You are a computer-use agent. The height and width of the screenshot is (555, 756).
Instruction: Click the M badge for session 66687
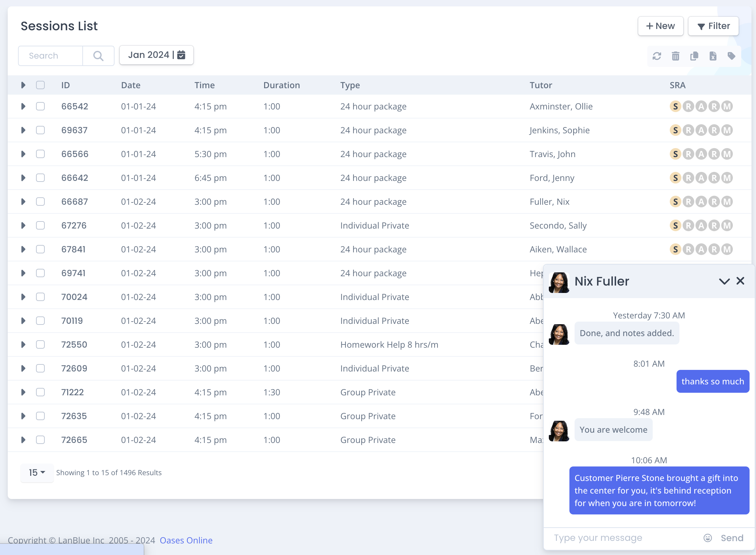[x=727, y=202]
